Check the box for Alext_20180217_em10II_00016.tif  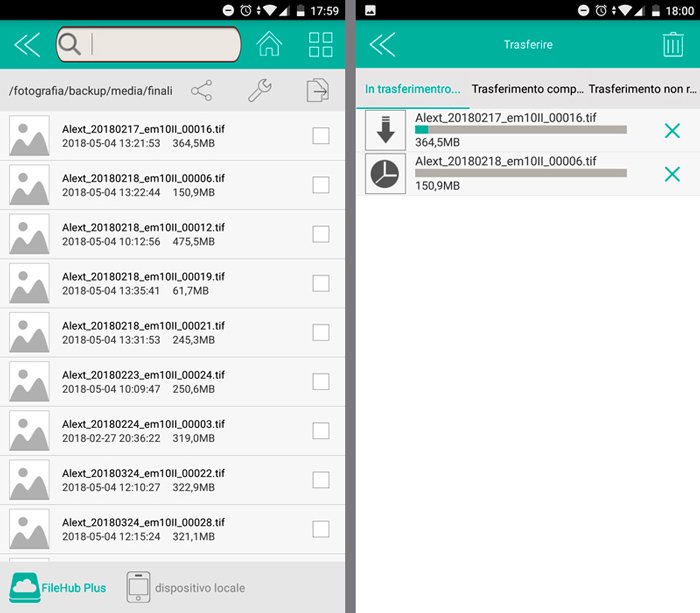(321, 136)
